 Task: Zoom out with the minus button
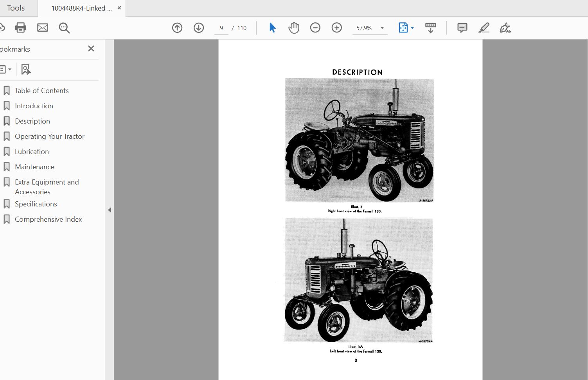click(x=315, y=28)
